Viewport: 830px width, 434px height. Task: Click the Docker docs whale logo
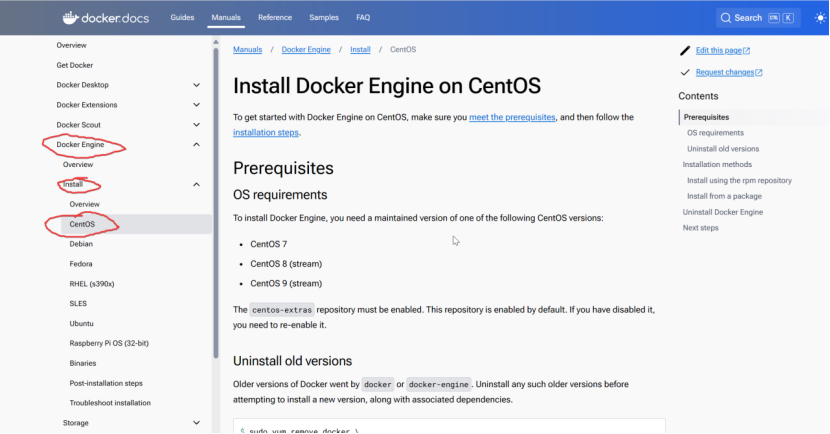coord(71,17)
